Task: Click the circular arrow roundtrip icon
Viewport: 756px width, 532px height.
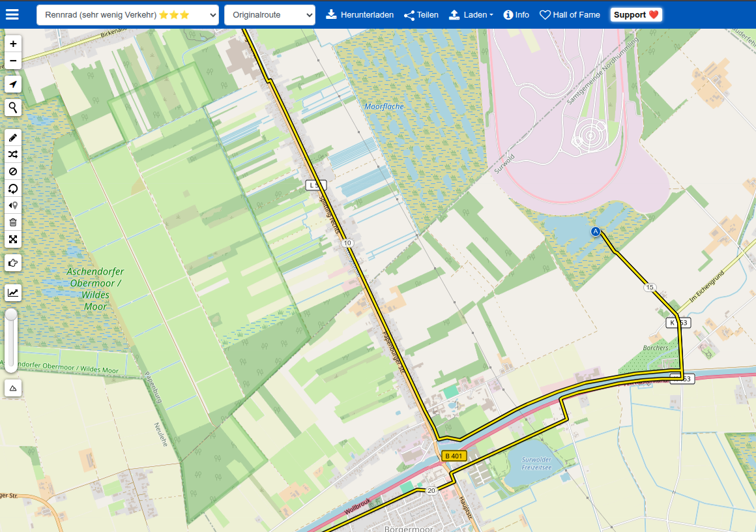Action: pyautogui.click(x=13, y=188)
